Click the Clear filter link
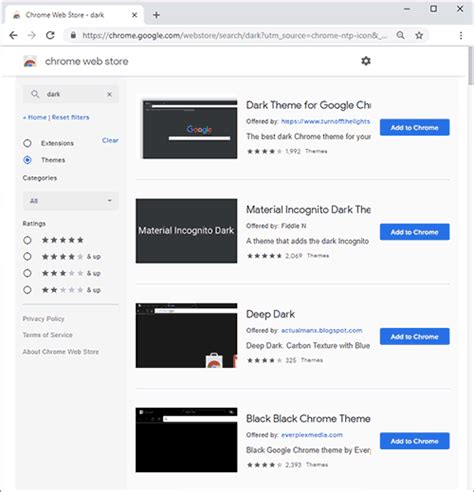 pyautogui.click(x=110, y=140)
